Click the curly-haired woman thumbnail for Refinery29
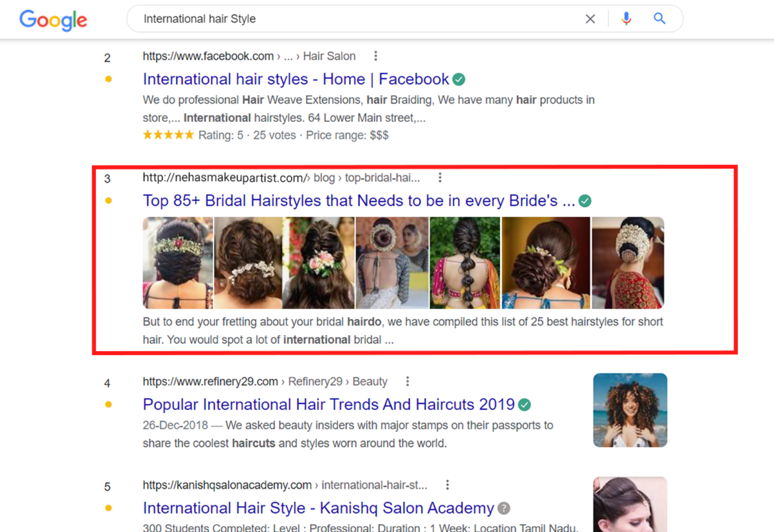 click(x=630, y=410)
